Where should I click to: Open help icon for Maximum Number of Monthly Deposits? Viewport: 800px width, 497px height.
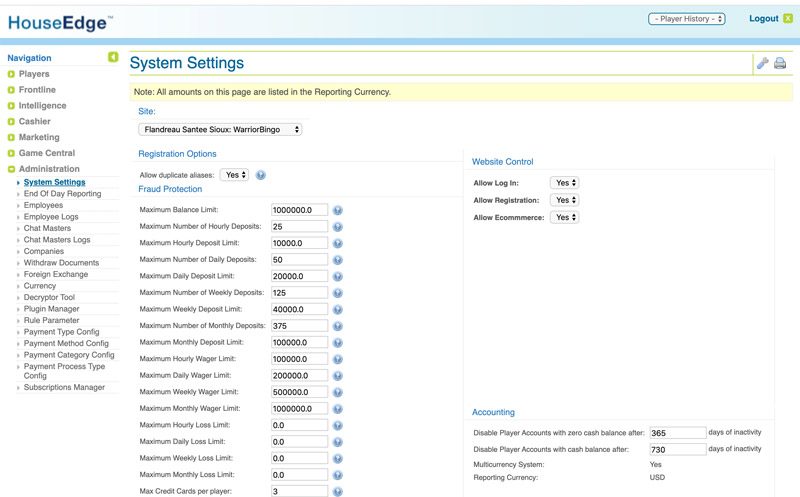click(x=337, y=326)
